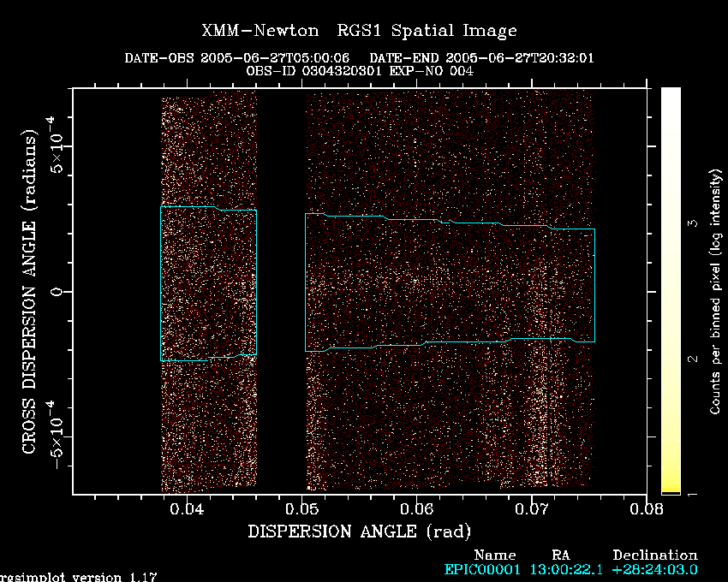Click the 'CROSS DISPERSION ANGLE (radians)' axis title

tap(29, 292)
